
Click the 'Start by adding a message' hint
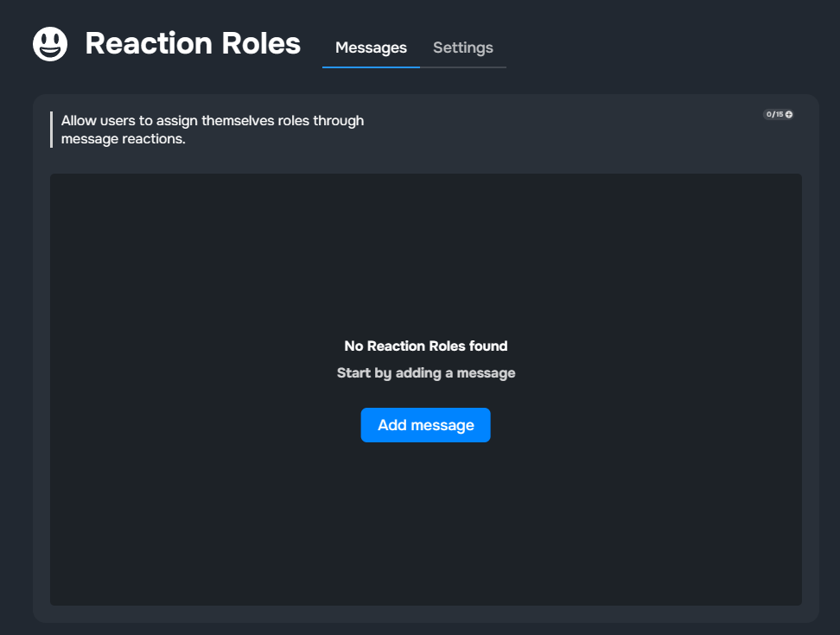click(x=425, y=373)
